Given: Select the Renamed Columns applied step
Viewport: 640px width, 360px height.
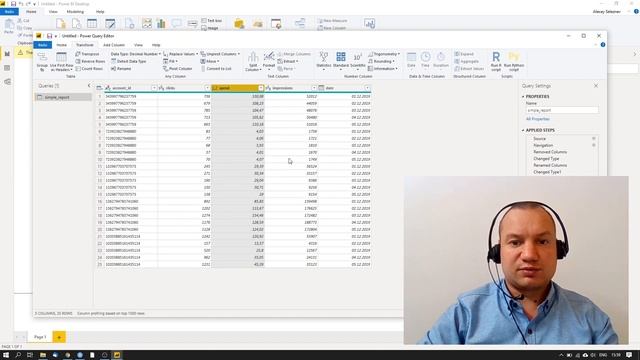Looking at the screenshot, I should [x=550, y=165].
